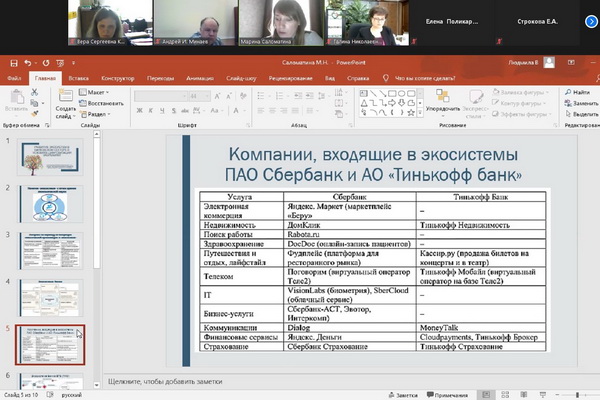The width and height of the screenshot is (600, 400).
Task: Expand the Макет layout dropdown
Action: point(97,92)
